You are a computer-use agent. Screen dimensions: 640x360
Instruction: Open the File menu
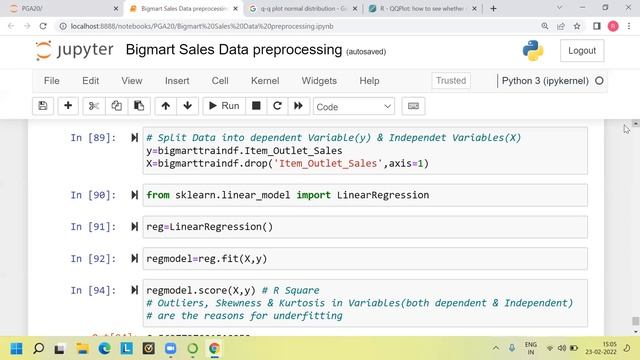point(51,81)
